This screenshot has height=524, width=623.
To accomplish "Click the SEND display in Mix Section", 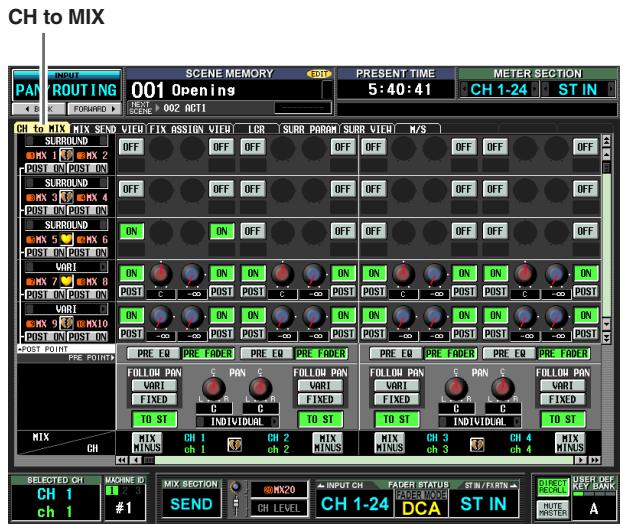I will pos(192,504).
